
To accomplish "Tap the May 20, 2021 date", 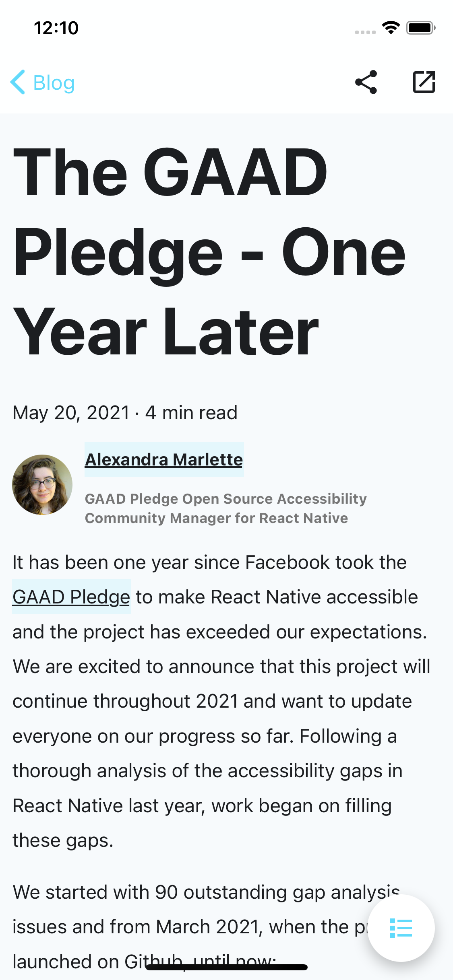I will tap(71, 413).
